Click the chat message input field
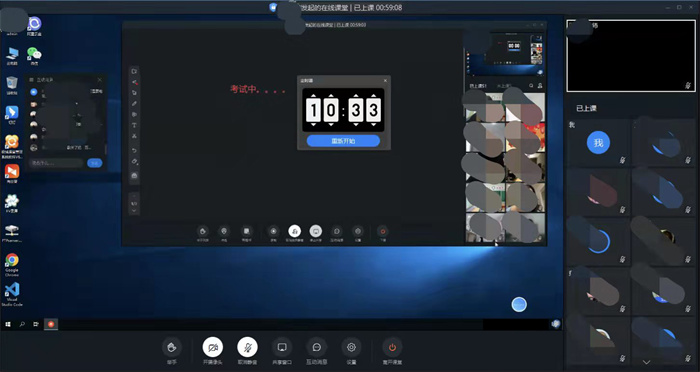 pos(56,163)
